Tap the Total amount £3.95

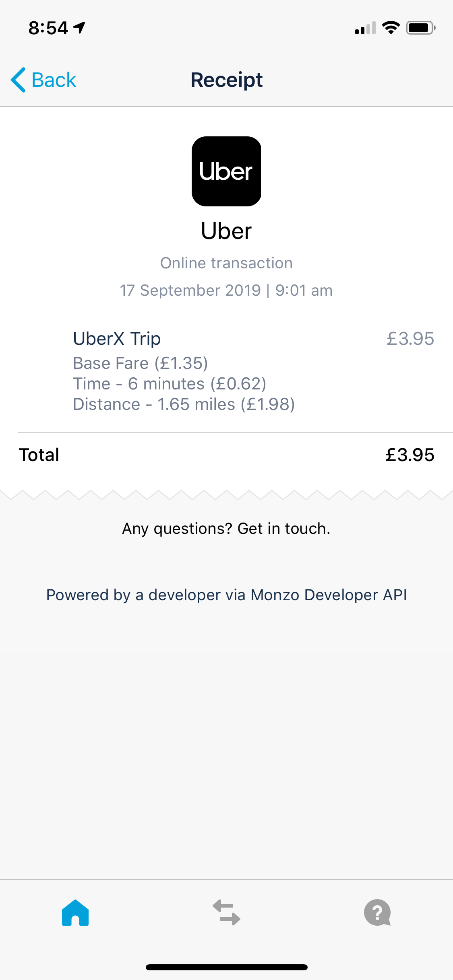pos(410,455)
